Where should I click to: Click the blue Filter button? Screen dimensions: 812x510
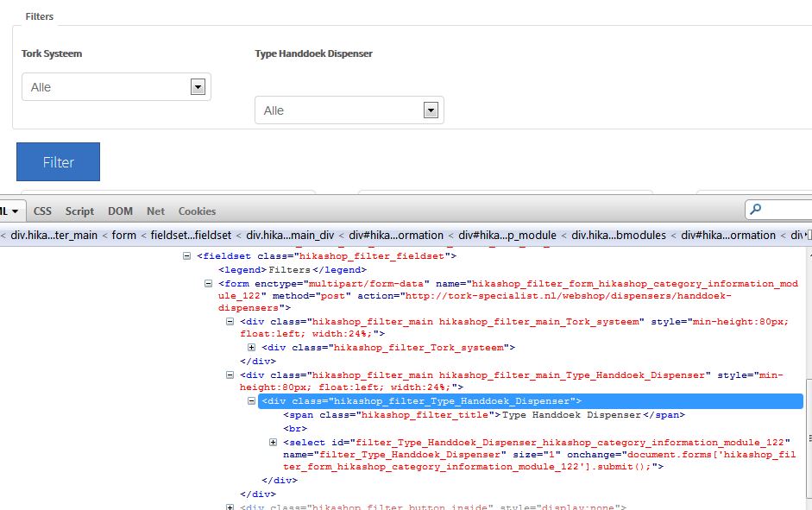pos(58,162)
